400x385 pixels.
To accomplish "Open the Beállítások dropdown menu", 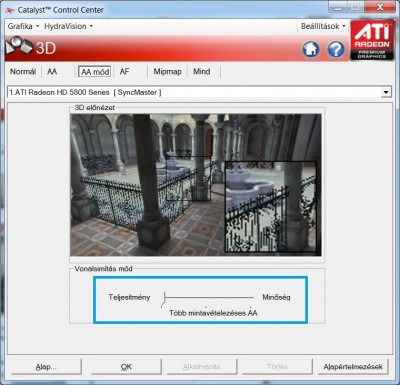I will [x=323, y=26].
